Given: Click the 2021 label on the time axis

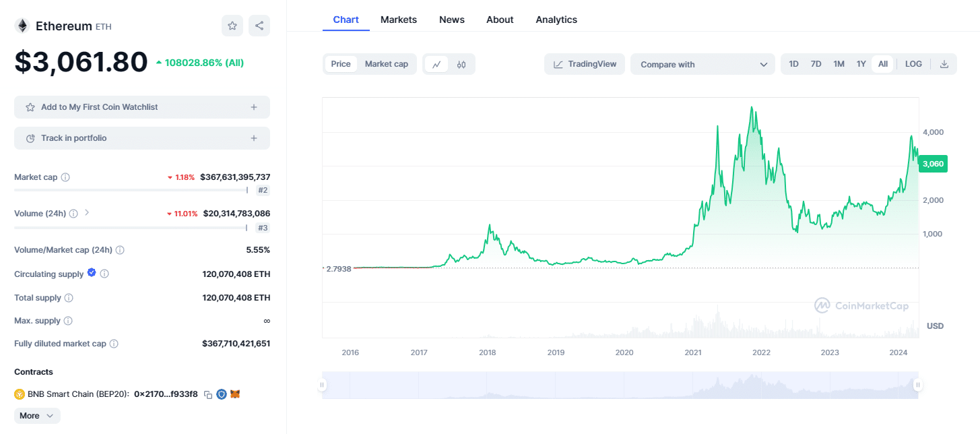Looking at the screenshot, I should point(693,352).
